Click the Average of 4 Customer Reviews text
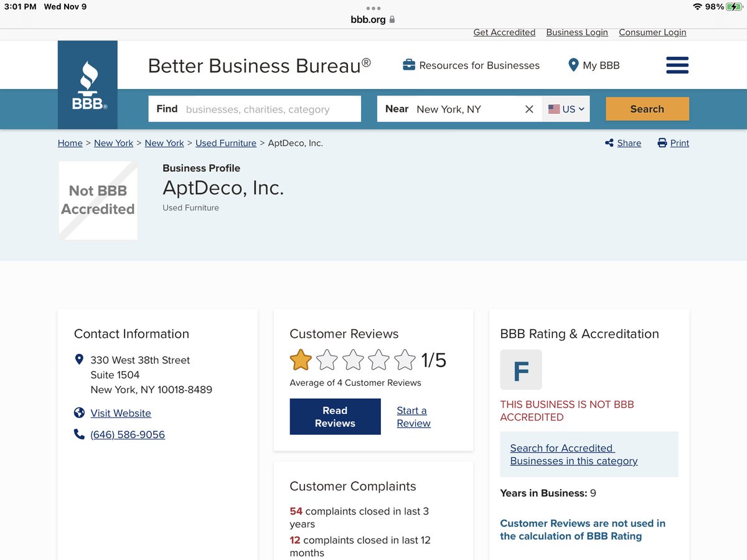The image size is (747, 560). point(355,383)
